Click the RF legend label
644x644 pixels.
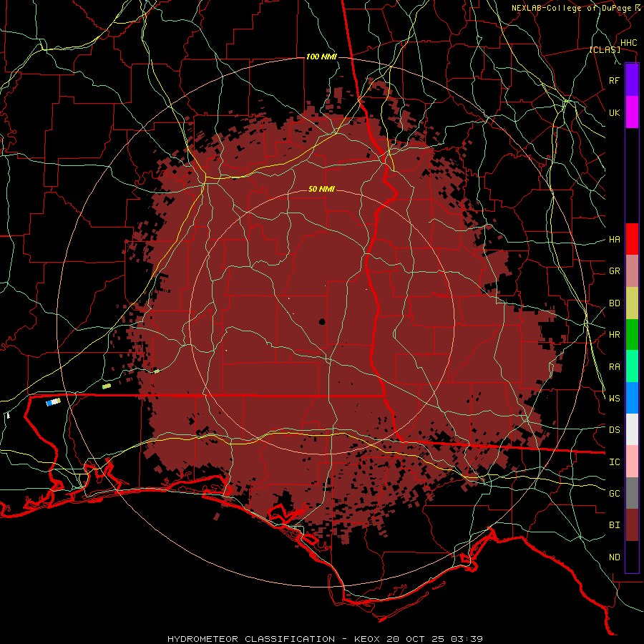point(615,80)
